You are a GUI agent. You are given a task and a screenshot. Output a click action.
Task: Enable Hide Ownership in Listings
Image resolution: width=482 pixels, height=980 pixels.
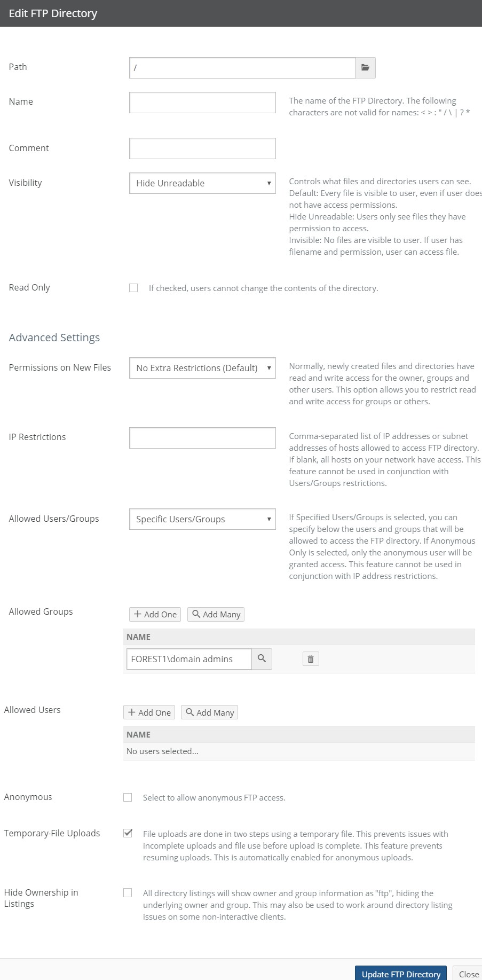point(128,893)
